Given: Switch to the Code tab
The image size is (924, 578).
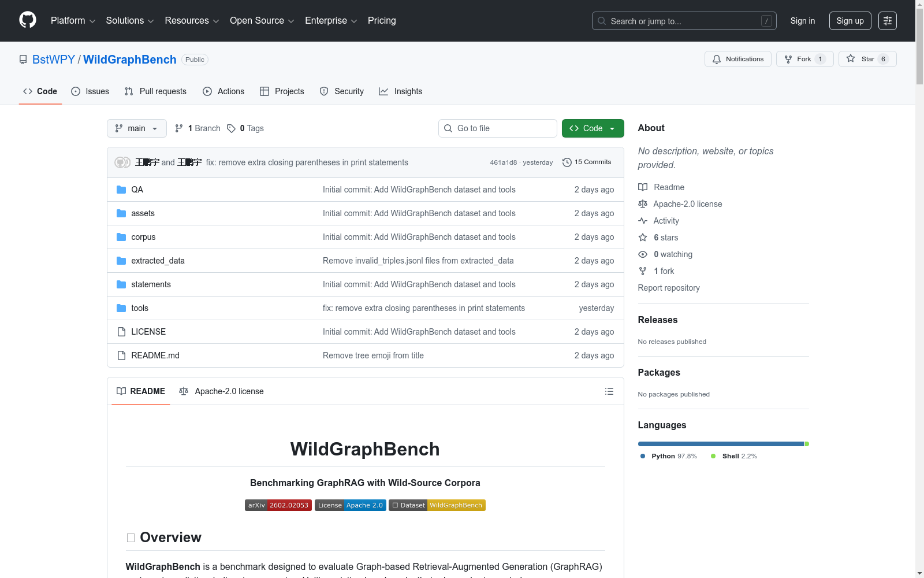Looking at the screenshot, I should click(x=40, y=91).
